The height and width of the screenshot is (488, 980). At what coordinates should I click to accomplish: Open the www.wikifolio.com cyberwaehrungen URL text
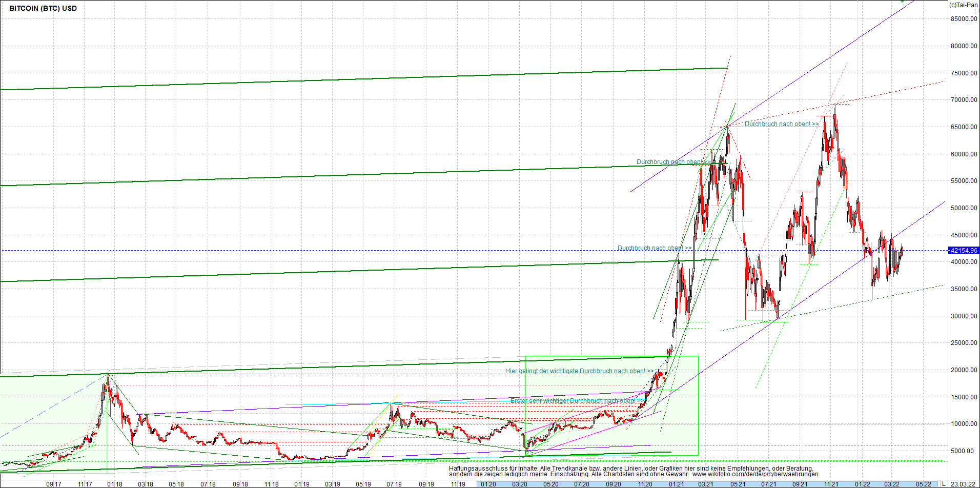(755, 474)
